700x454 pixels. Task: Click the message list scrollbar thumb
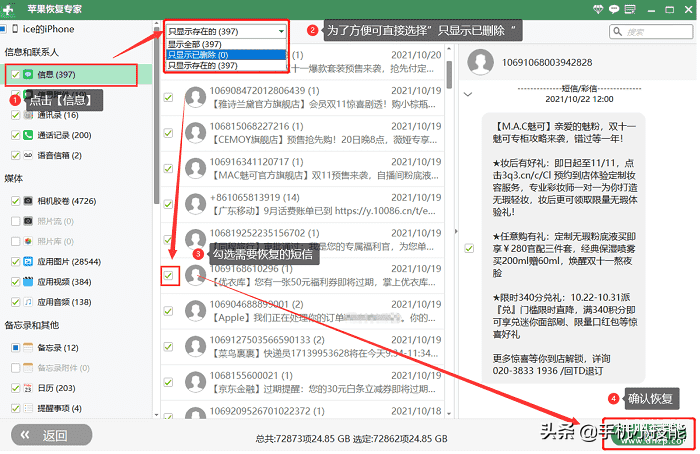pyautogui.click(x=449, y=74)
